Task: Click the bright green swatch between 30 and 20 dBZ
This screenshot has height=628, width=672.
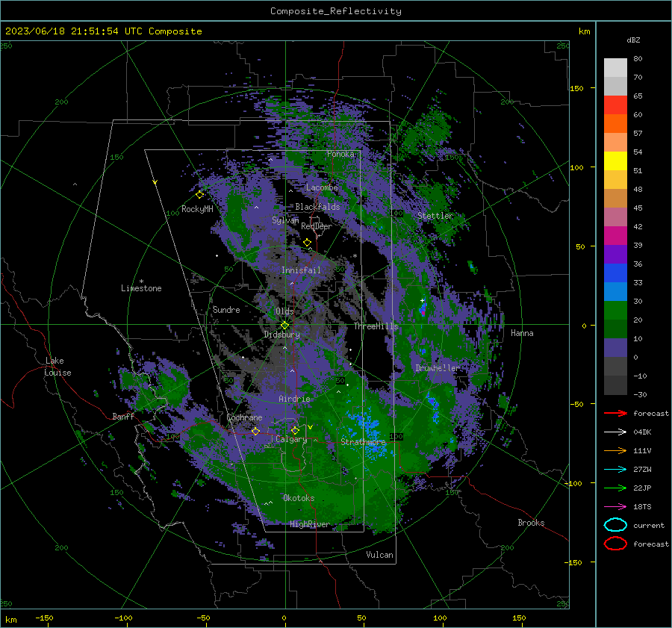Action: click(x=615, y=311)
